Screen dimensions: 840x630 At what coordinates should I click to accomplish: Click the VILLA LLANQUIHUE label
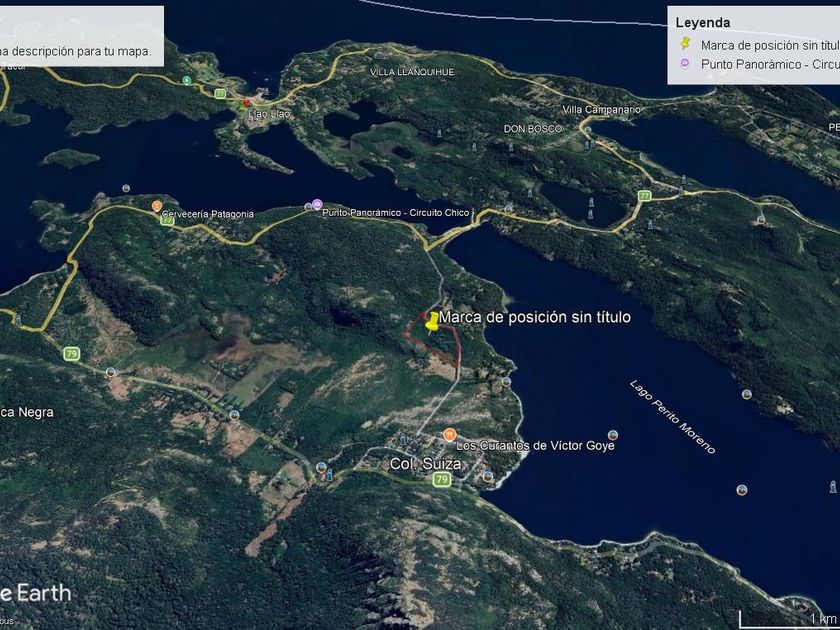(412, 72)
